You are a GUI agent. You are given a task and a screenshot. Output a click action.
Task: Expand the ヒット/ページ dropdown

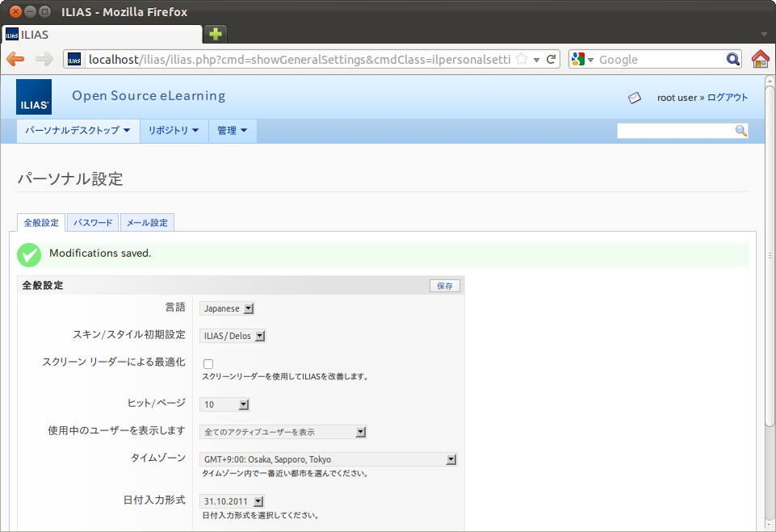pyautogui.click(x=225, y=404)
